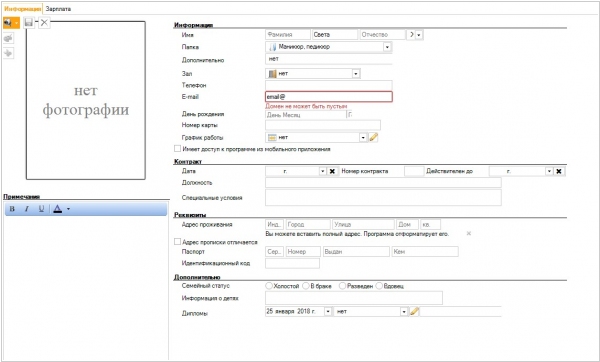
Task: Open Папка dropdown showing Маникюр, педикюр
Action: [387, 47]
